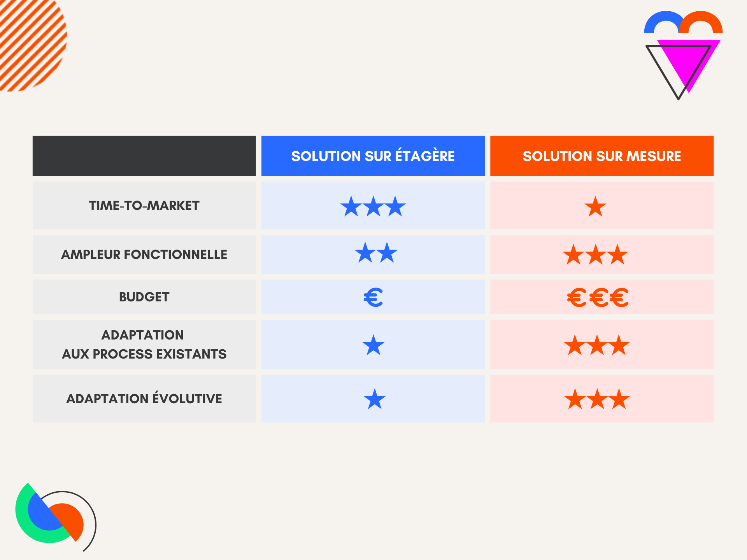Click the dark empty header cell
747x560 pixels.
point(144,156)
